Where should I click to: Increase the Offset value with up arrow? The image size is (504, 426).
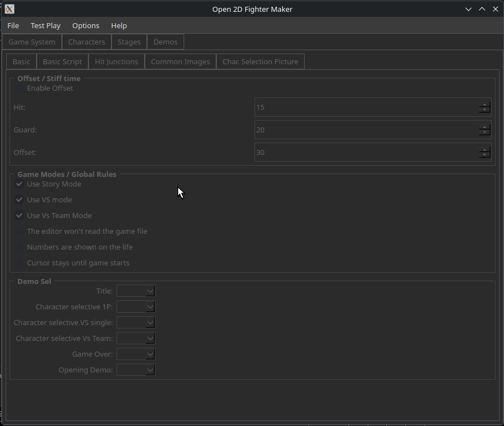485,149
